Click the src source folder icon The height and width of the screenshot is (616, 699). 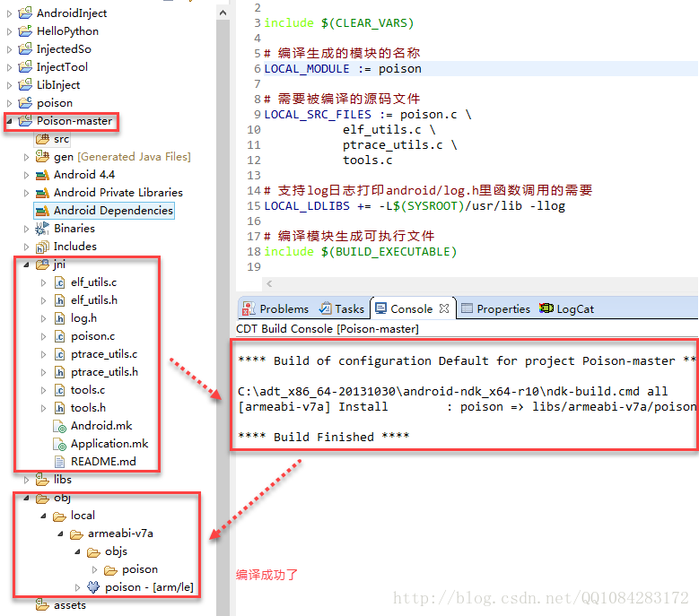(x=42, y=139)
